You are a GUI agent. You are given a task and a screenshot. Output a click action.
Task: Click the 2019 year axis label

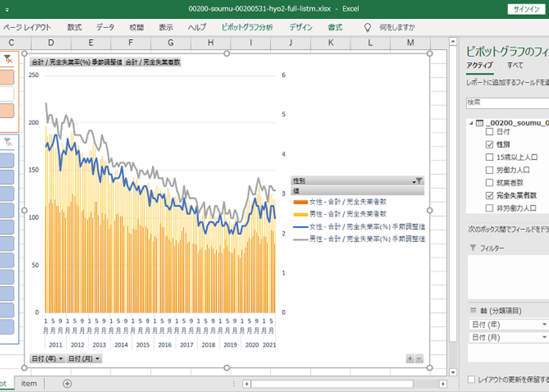(230, 344)
